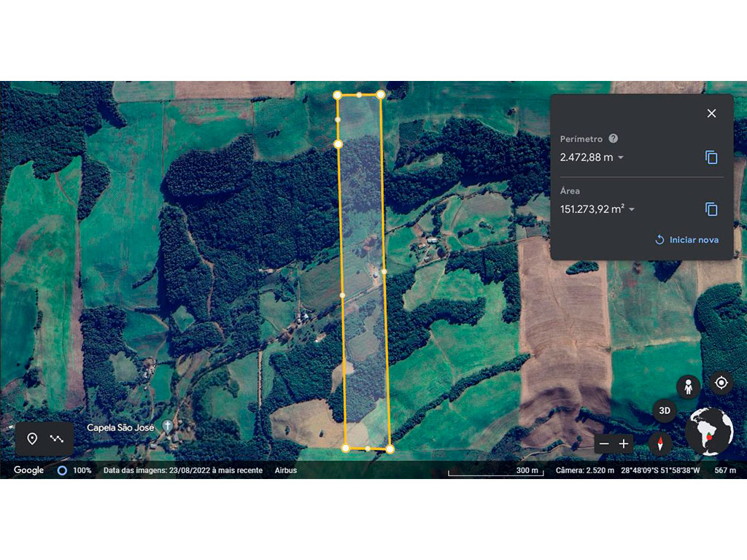Close the measurement panel
This screenshot has width=747, height=560.
click(711, 113)
